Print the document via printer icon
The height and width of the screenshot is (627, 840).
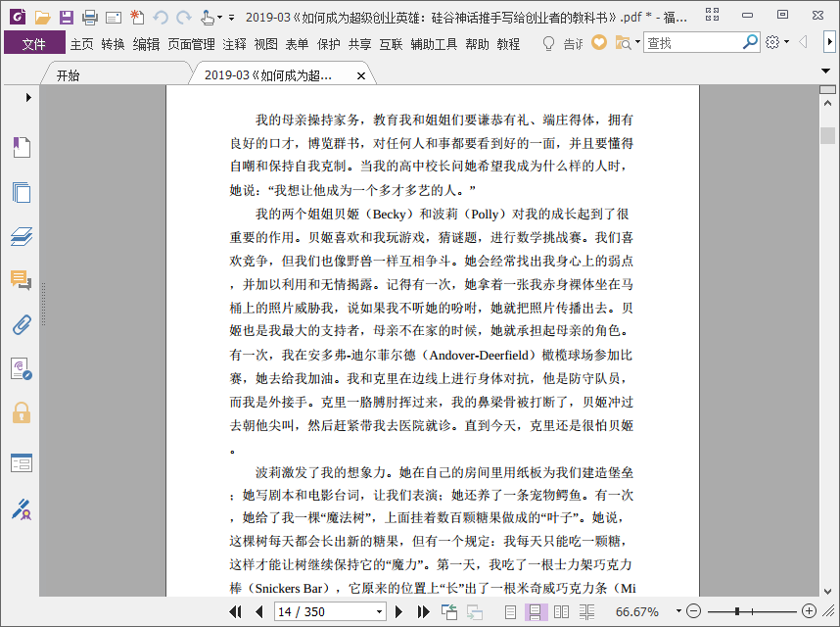pyautogui.click(x=90, y=18)
